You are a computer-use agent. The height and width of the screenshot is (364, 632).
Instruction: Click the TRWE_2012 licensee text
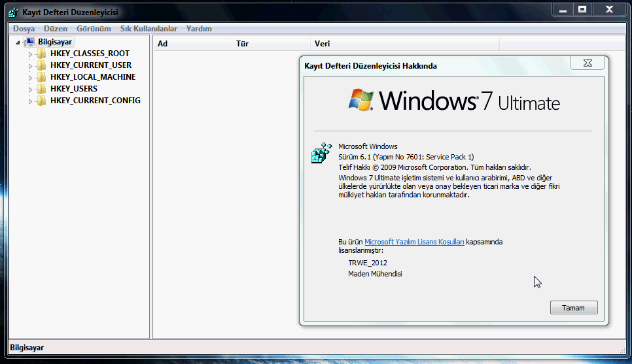coord(368,263)
